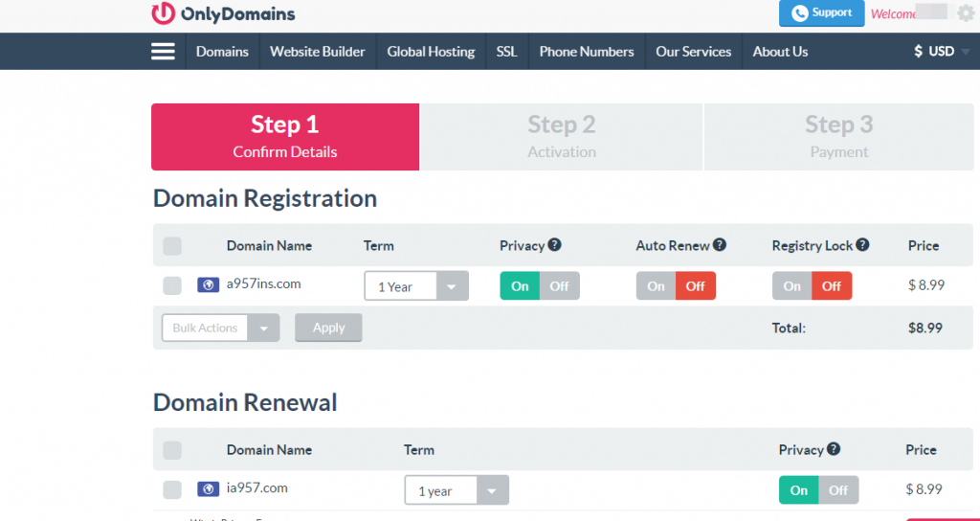Select Global Hosting in the navigation bar
980x521 pixels.
tap(431, 52)
